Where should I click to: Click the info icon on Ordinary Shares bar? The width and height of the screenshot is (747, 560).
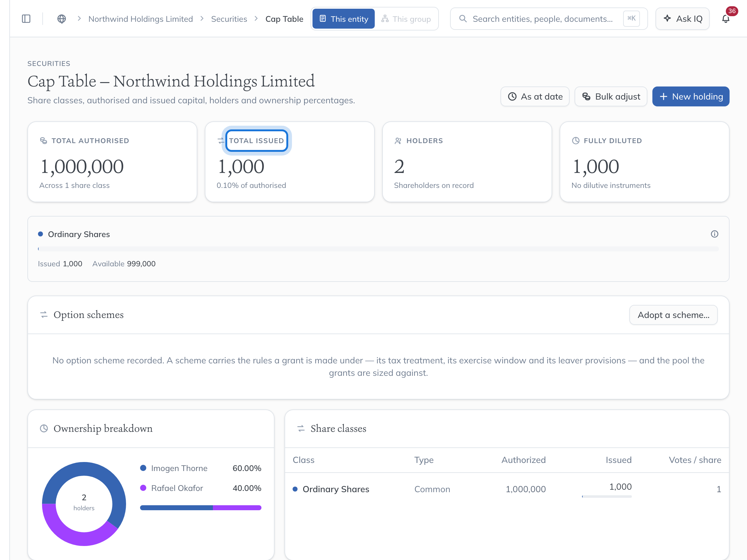[x=714, y=234]
